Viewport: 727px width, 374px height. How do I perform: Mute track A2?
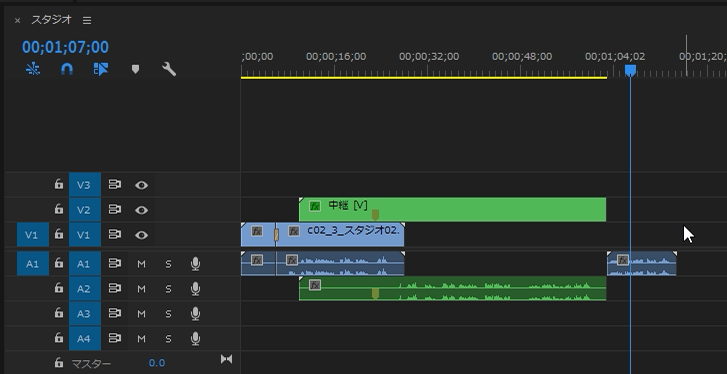[x=141, y=289]
